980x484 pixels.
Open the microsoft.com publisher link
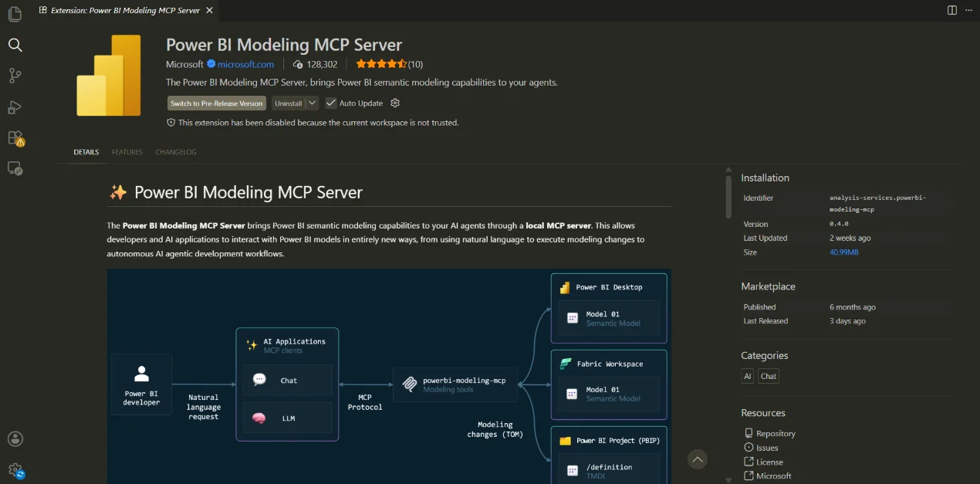pyautogui.click(x=245, y=64)
